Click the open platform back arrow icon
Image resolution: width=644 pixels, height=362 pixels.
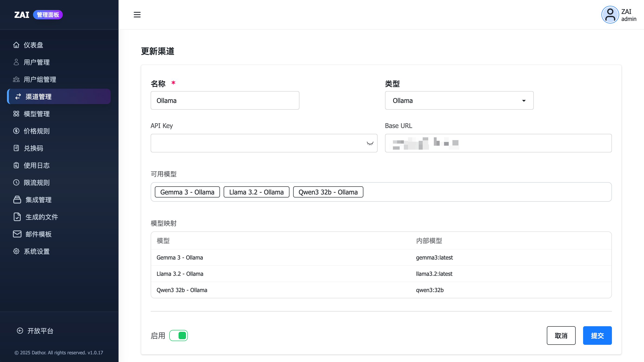click(x=20, y=331)
